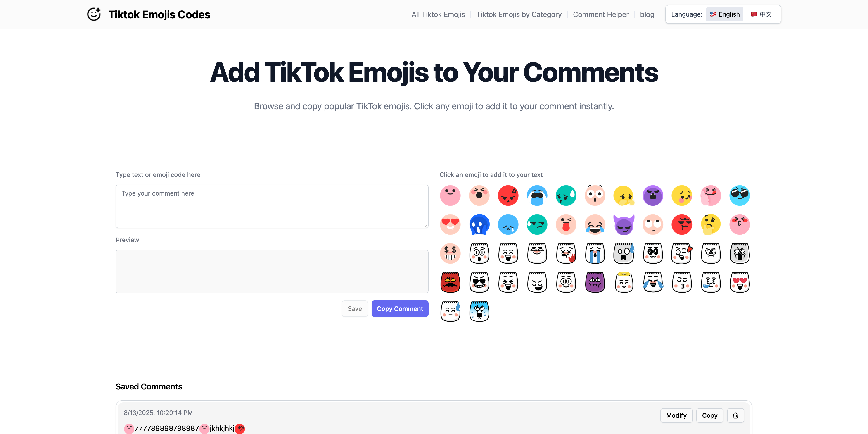
Task: Choose the white square emoji with sparkly black eyes
Action: coord(653,253)
